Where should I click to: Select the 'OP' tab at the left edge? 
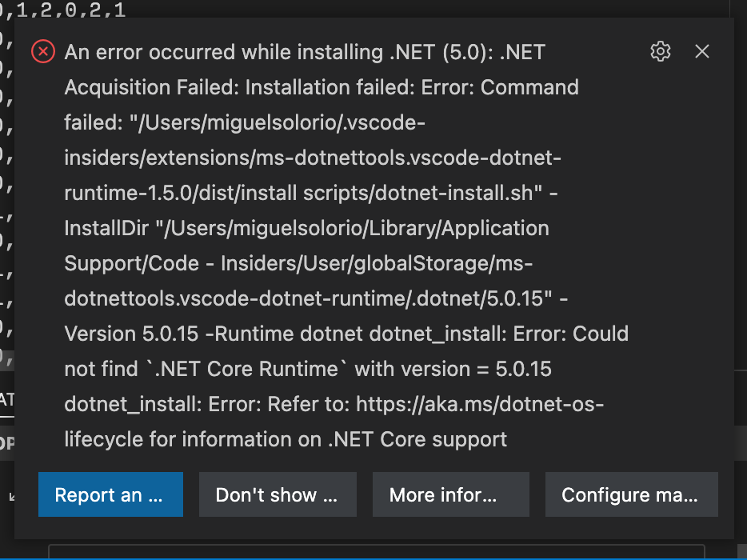point(8,441)
